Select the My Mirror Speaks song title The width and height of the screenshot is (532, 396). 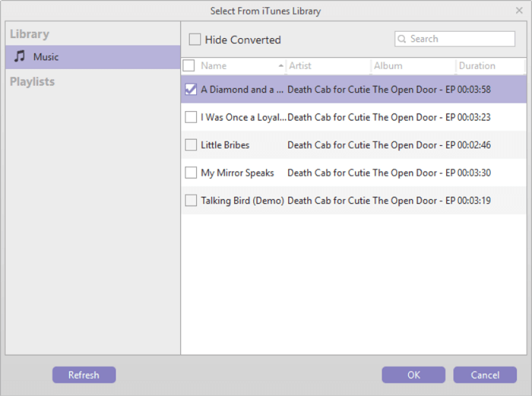click(237, 173)
